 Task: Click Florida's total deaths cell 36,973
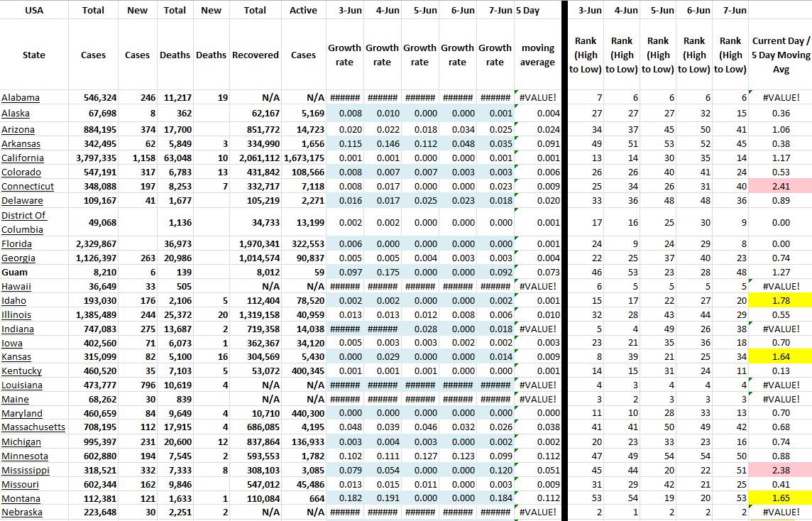pos(175,244)
